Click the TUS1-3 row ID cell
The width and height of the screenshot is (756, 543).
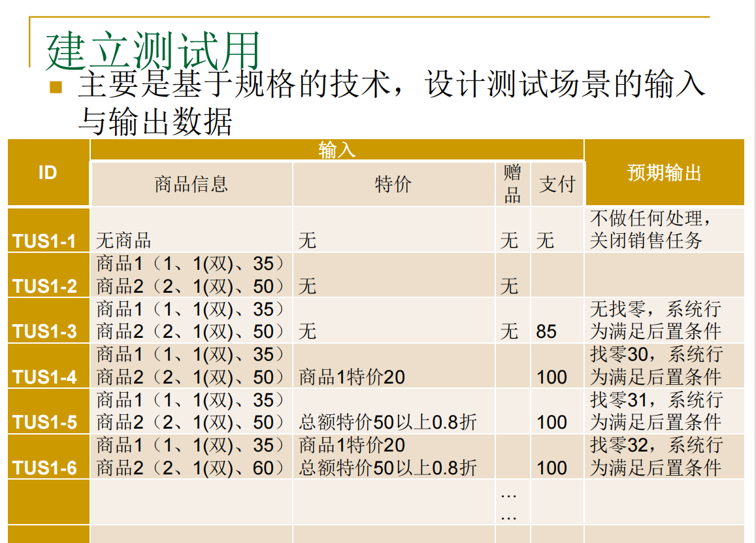point(45,331)
